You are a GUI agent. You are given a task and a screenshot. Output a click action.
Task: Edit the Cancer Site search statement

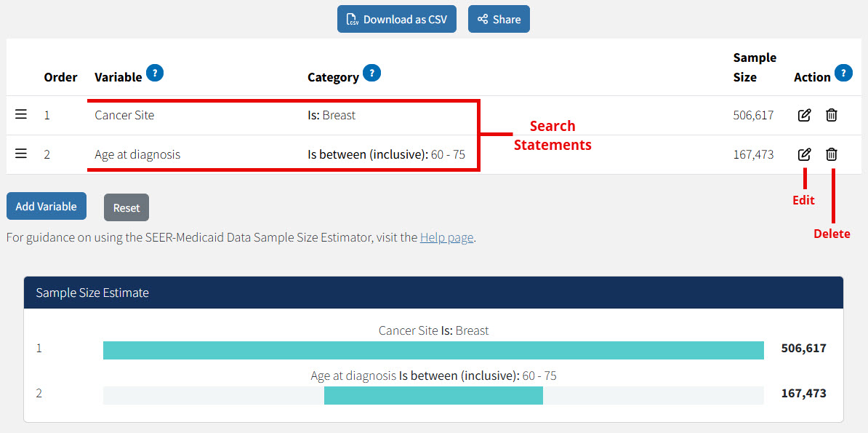pos(803,114)
